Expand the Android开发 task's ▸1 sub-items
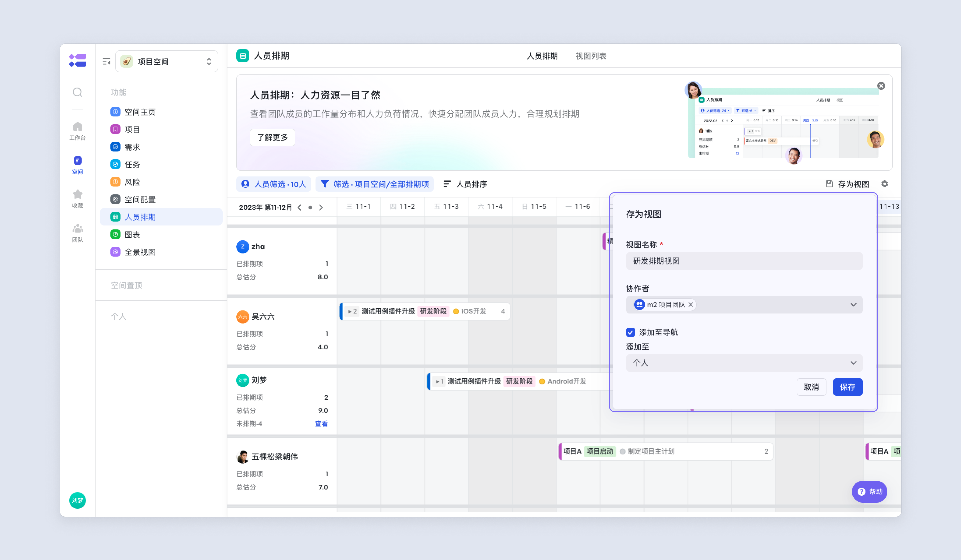Viewport: 961px width, 560px height. (x=439, y=381)
